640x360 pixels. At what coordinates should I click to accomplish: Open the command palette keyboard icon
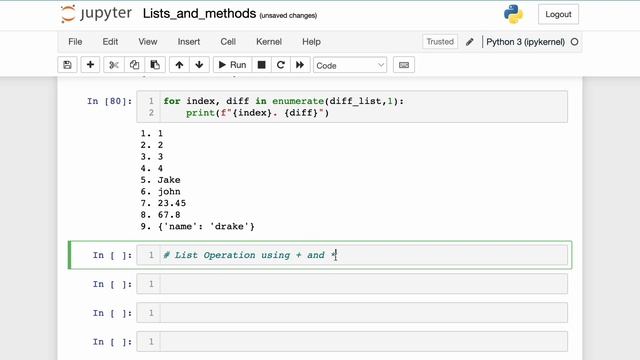point(404,65)
